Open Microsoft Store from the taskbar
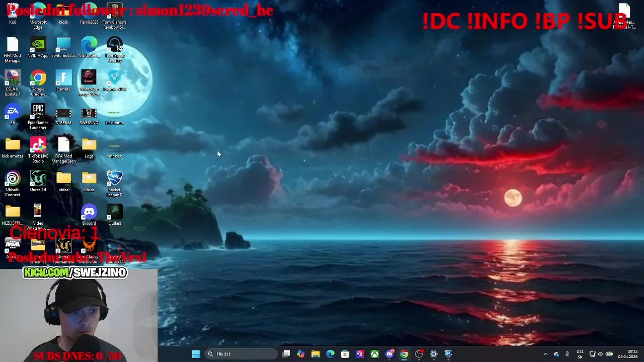The width and height of the screenshot is (644, 362). (x=345, y=354)
